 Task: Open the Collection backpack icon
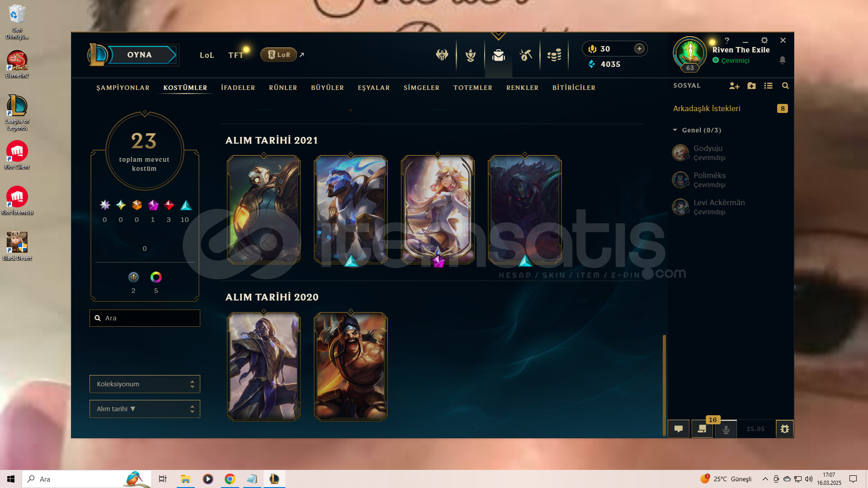point(499,55)
